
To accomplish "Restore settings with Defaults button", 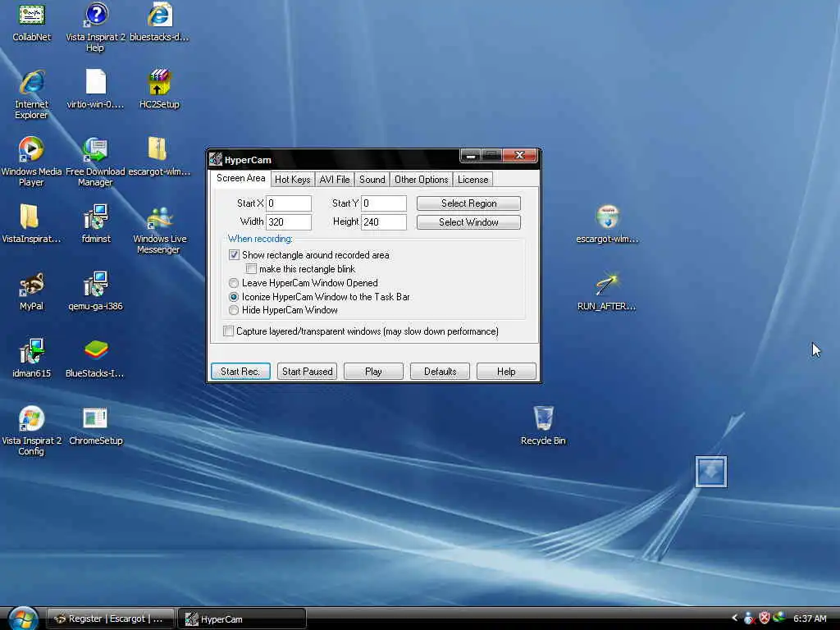I will (440, 372).
